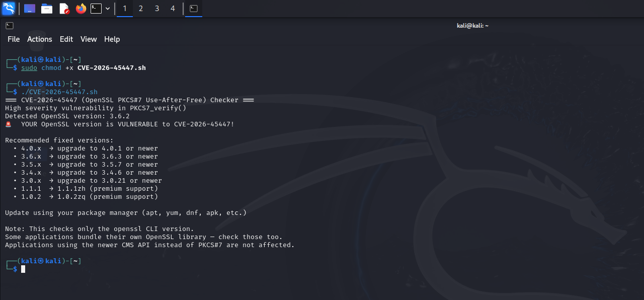Open the Kali dragon applications menu
Viewport: 644px width, 300px height.
tap(9, 9)
